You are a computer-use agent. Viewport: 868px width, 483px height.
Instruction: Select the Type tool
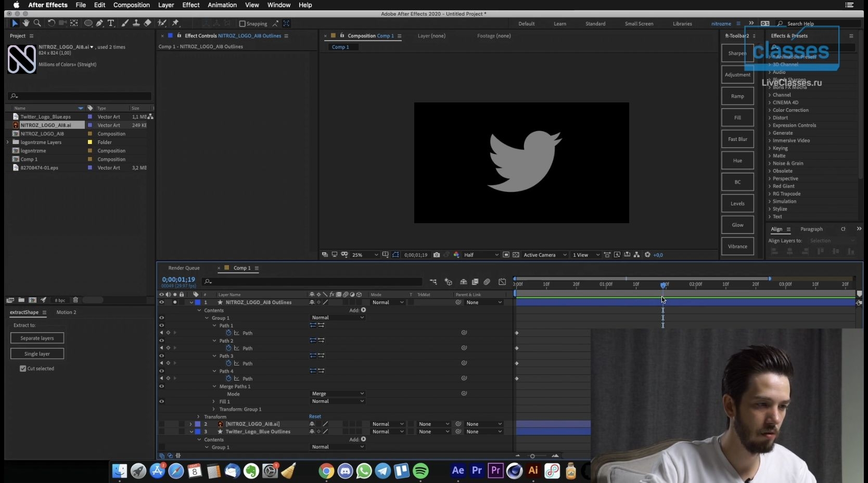point(111,23)
